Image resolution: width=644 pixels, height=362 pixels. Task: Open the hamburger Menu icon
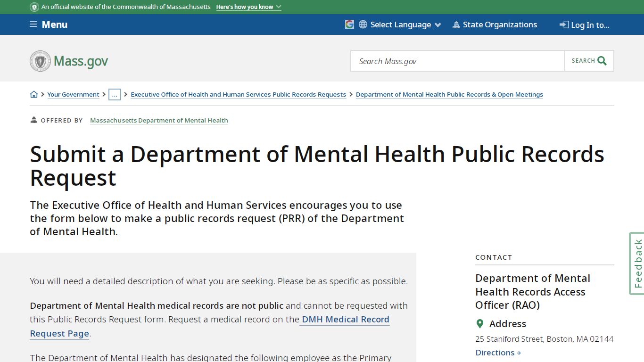click(x=33, y=25)
